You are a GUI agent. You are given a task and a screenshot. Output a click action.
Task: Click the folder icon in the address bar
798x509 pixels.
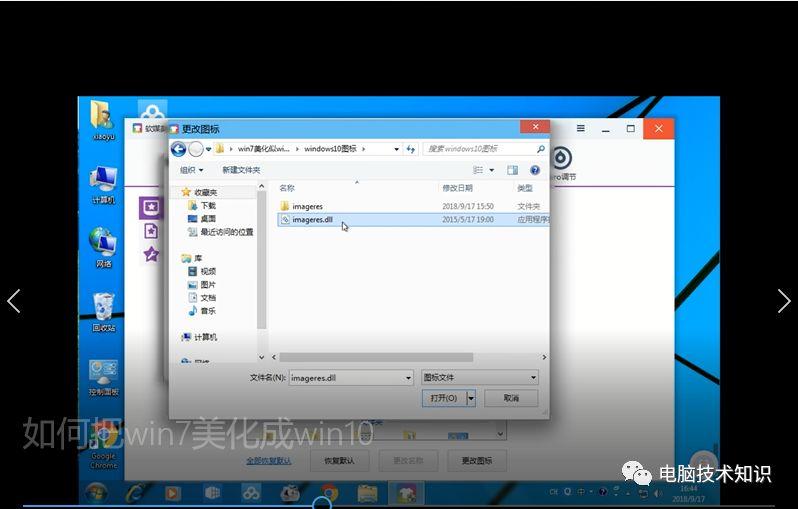(x=220, y=149)
